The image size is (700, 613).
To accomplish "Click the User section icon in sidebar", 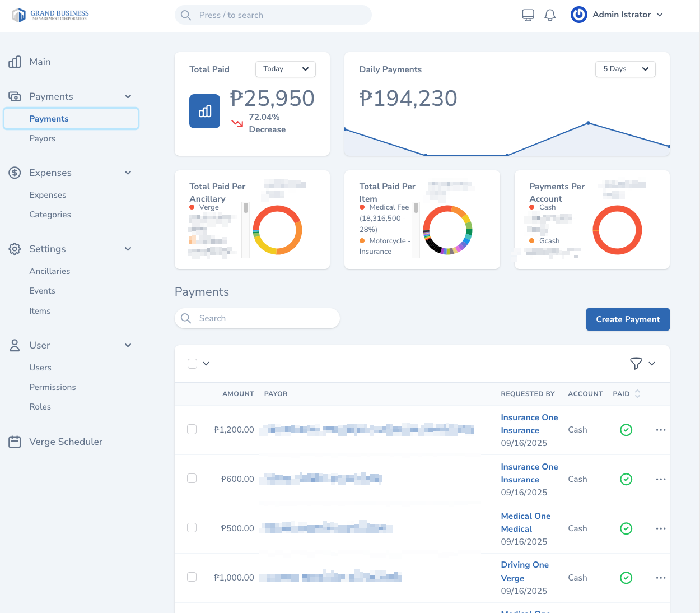I will pyautogui.click(x=15, y=345).
